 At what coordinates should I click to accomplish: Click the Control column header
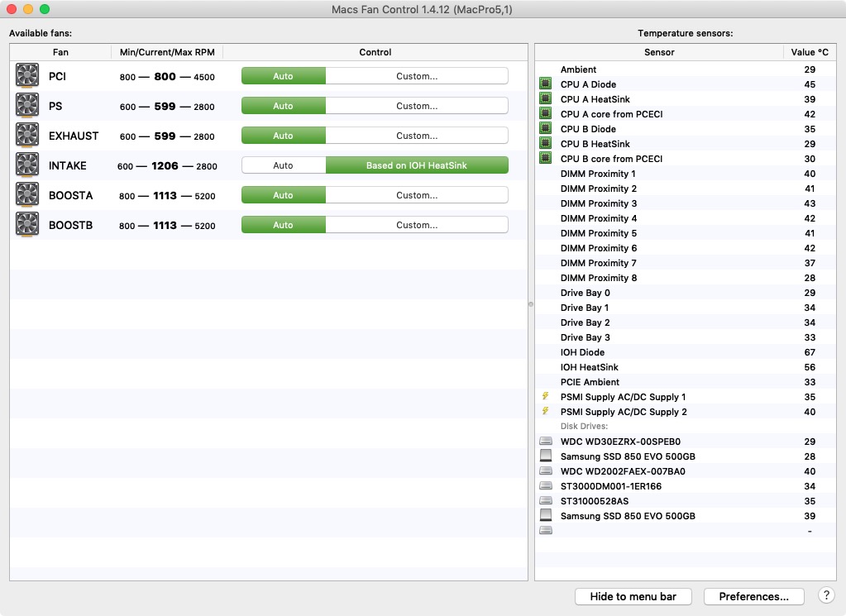point(375,52)
